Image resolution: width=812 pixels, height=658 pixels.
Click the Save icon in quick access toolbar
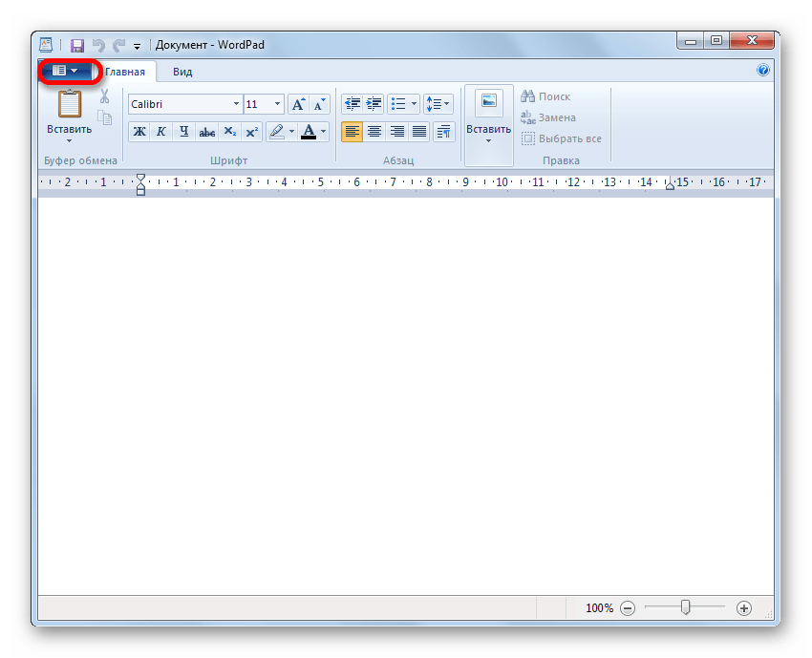[x=76, y=45]
